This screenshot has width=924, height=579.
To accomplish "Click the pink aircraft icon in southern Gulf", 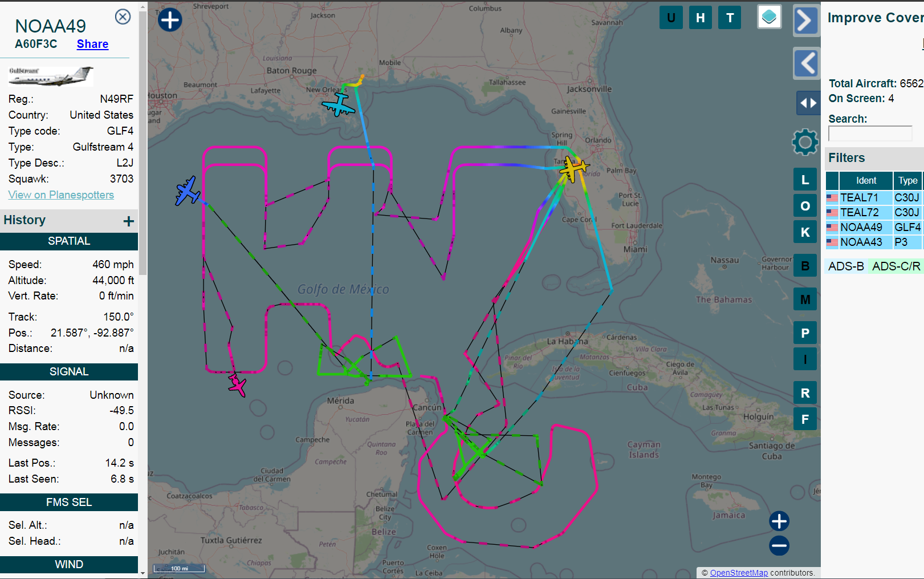I will tap(238, 384).
